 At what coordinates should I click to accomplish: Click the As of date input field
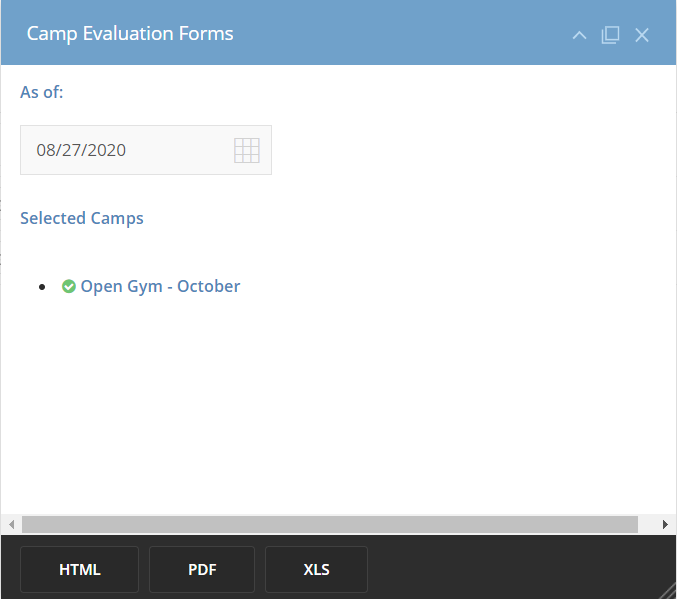click(x=146, y=150)
